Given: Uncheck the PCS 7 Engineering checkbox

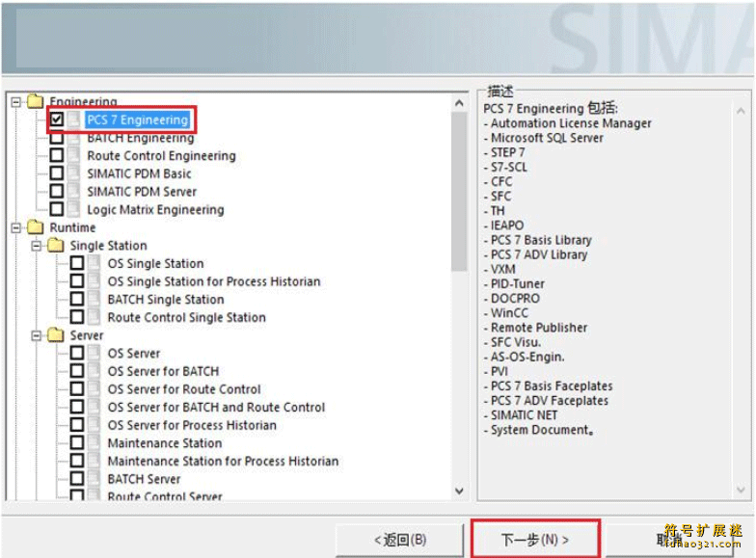Looking at the screenshot, I should click(x=57, y=120).
